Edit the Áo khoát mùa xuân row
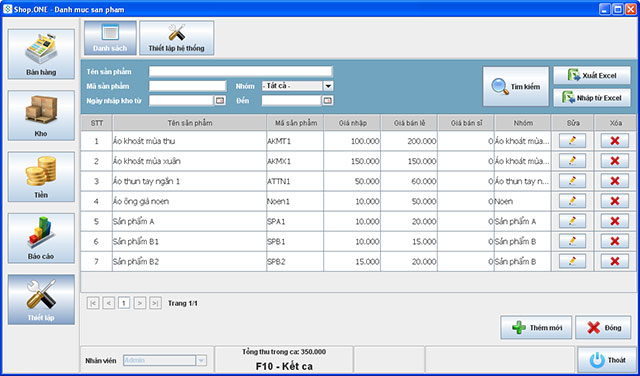Screen dimensions: 640x376 point(572,161)
